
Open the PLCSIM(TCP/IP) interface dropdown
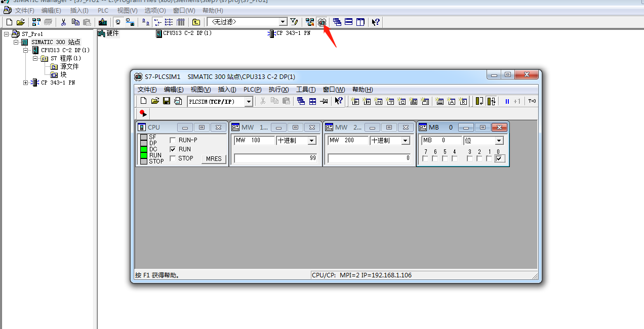pyautogui.click(x=247, y=101)
